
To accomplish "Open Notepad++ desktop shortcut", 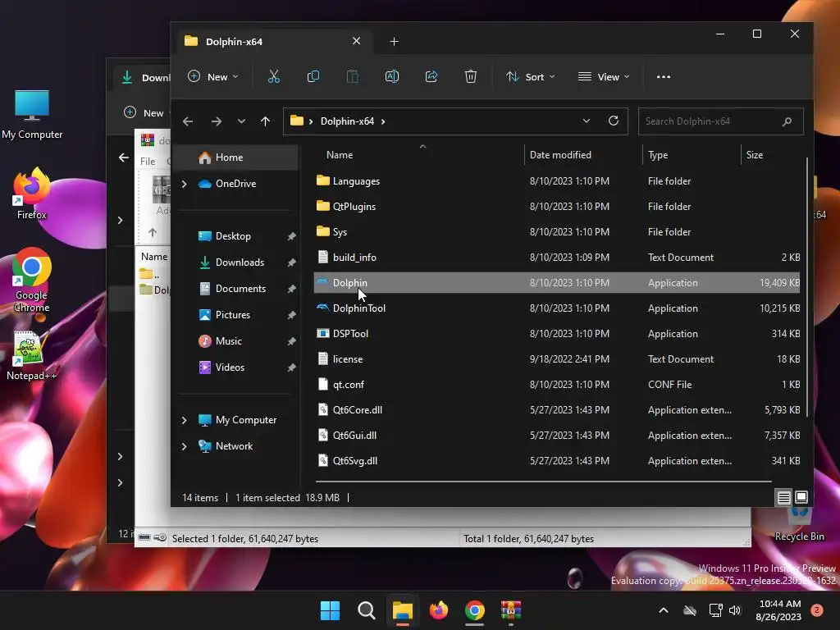I will 30,356.
